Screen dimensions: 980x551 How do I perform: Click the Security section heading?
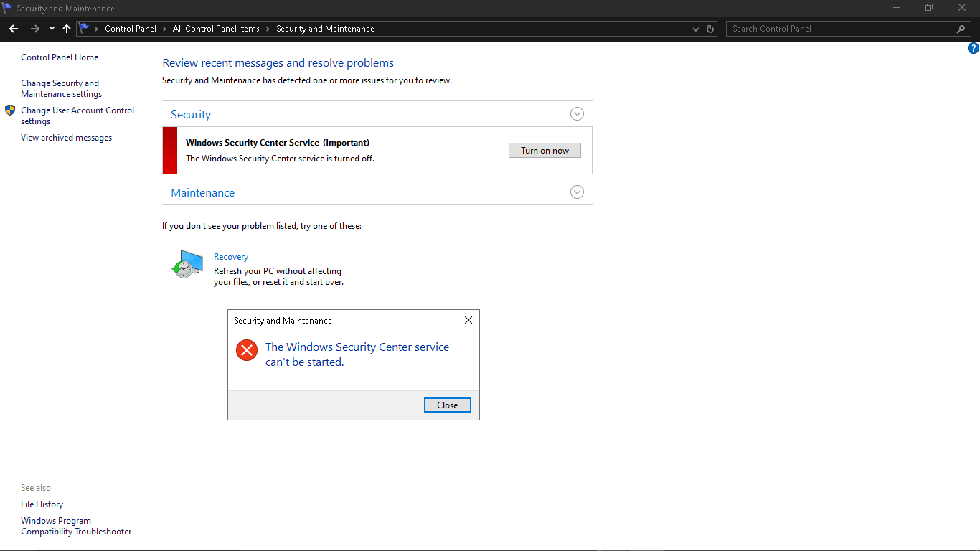coord(191,115)
